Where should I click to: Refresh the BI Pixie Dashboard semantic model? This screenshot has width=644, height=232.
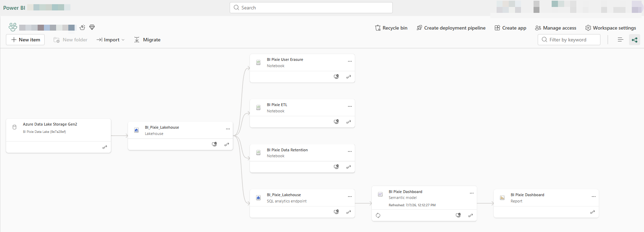click(x=378, y=216)
